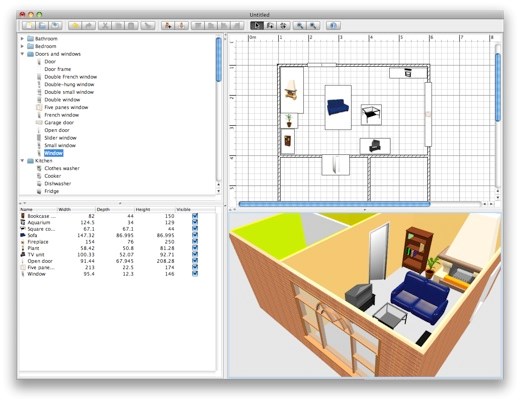Cut selection with the scissors icon
The image size is (520, 402).
point(105,26)
